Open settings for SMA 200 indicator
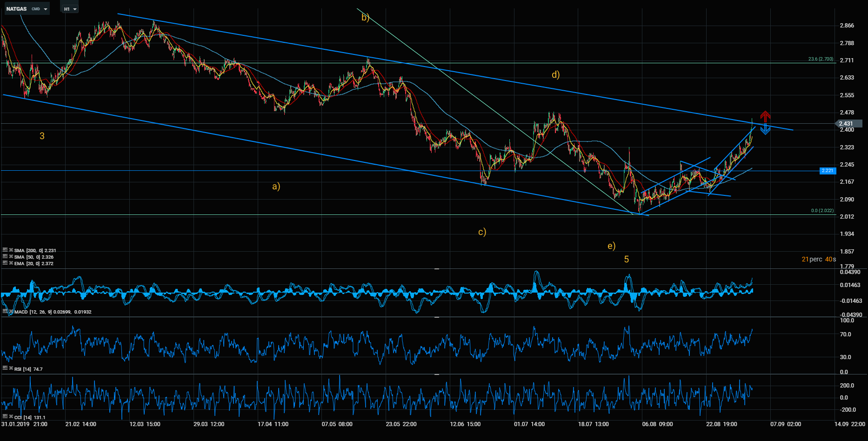This screenshot has width=868, height=441. click(x=5, y=250)
